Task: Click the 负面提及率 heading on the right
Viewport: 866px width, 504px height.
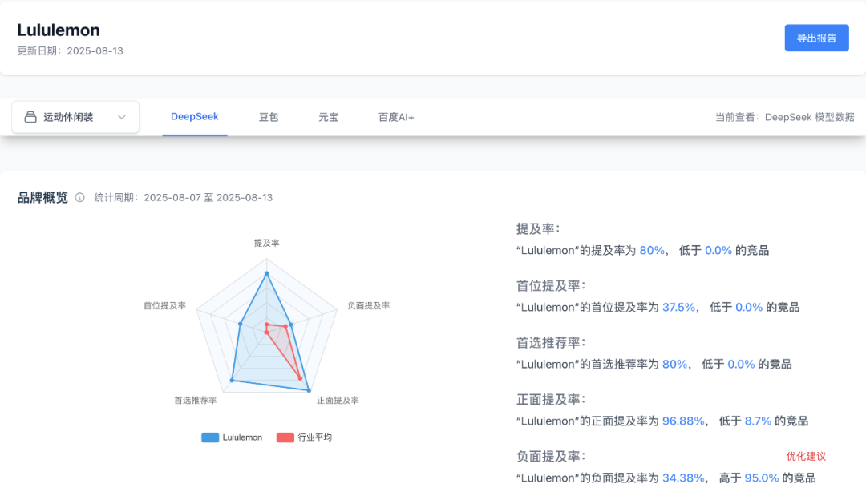Action: tap(551, 456)
